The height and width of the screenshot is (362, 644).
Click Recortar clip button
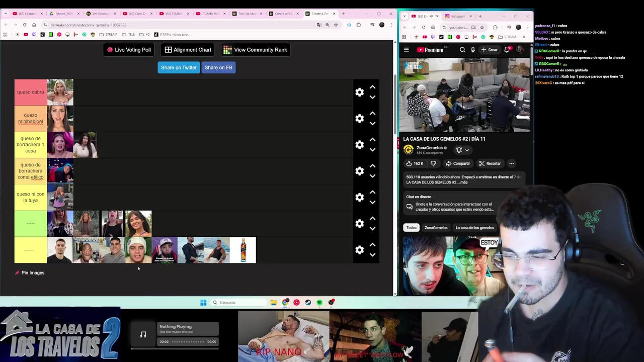point(490,163)
